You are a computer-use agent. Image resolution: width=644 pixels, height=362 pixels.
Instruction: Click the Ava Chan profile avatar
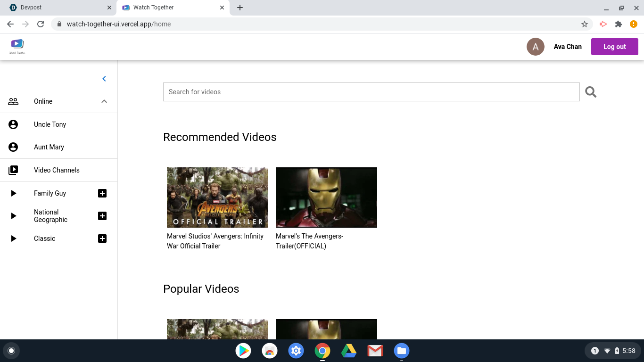click(536, 47)
